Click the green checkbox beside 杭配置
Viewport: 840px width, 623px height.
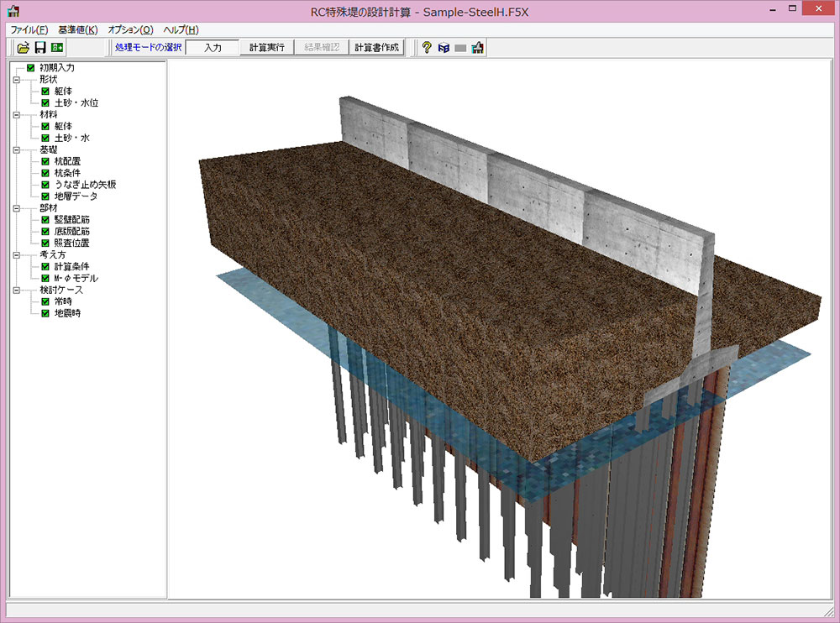45,160
